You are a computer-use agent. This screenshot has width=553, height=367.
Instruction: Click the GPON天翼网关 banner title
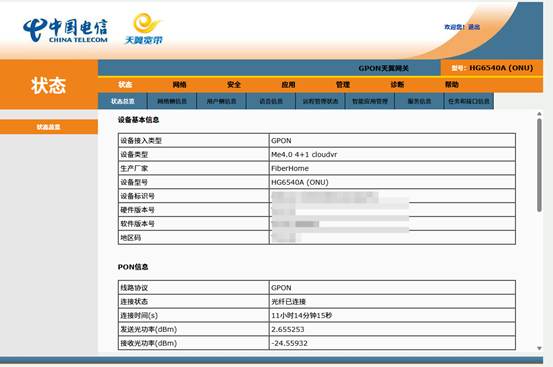tap(383, 68)
